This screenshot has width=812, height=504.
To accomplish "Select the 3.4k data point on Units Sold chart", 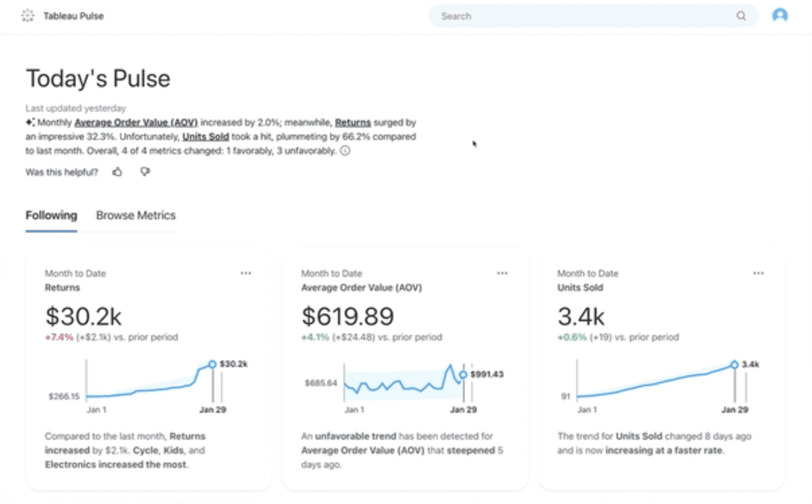I will [x=735, y=365].
